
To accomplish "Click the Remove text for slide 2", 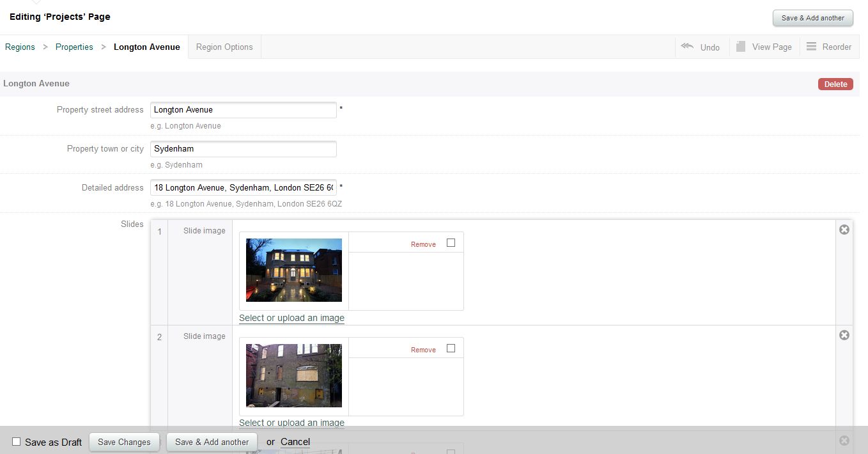I will [423, 350].
